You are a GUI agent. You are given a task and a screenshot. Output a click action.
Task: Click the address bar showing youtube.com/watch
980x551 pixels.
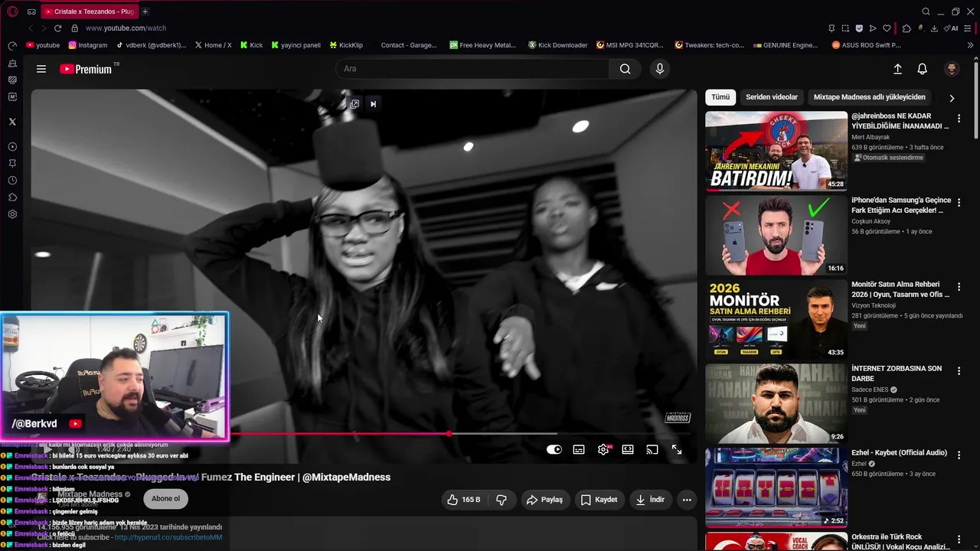tap(126, 28)
